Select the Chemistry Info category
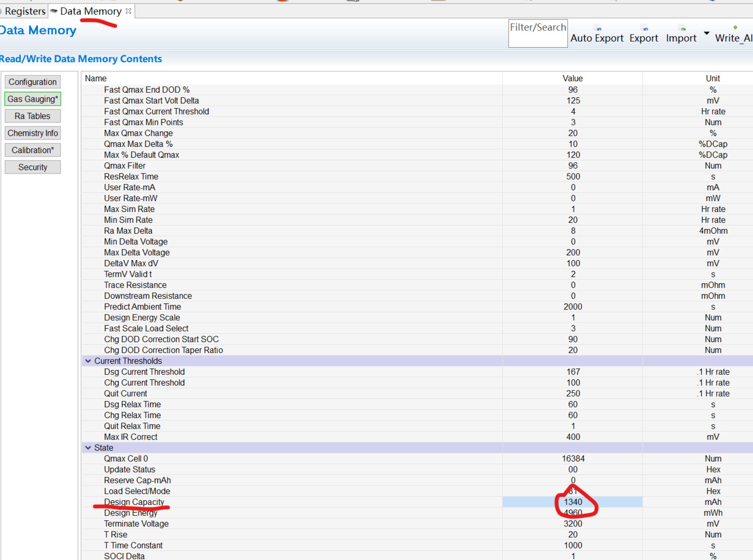Screen dimensions: 753x560 tap(32, 133)
